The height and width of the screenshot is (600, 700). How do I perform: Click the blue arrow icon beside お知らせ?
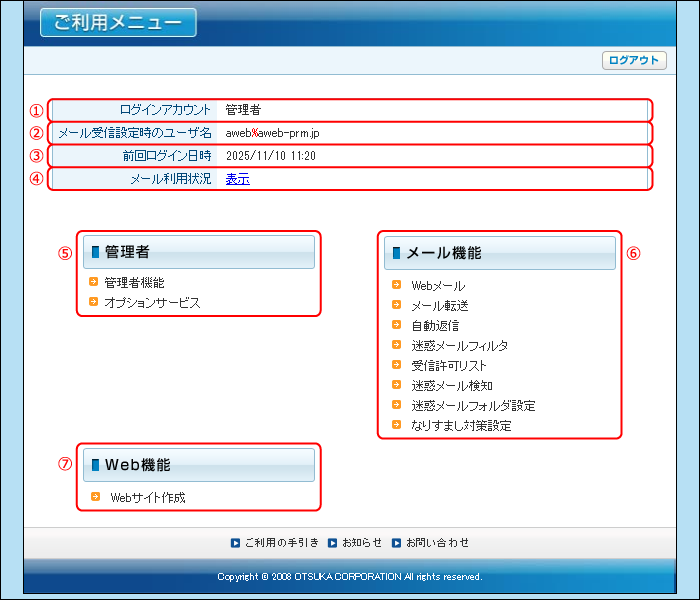coord(333,543)
